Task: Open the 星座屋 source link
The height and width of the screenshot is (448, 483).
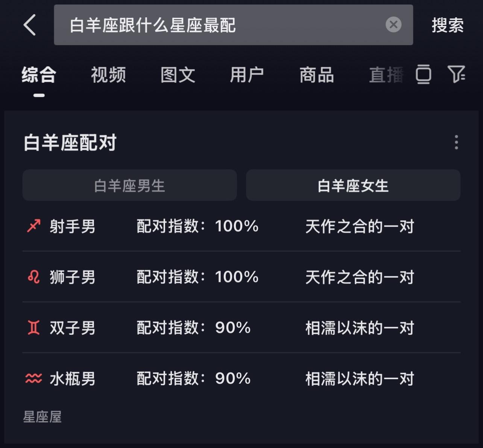Action: pyautogui.click(x=42, y=417)
